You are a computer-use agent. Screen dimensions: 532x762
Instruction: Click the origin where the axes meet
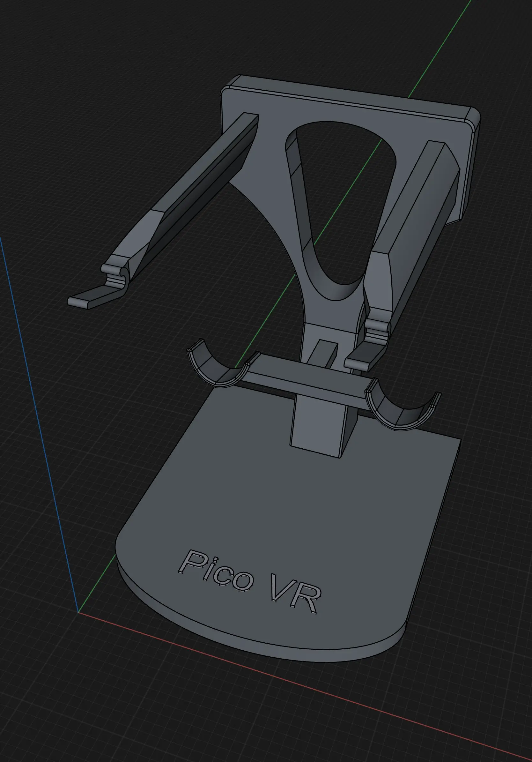coord(78,612)
